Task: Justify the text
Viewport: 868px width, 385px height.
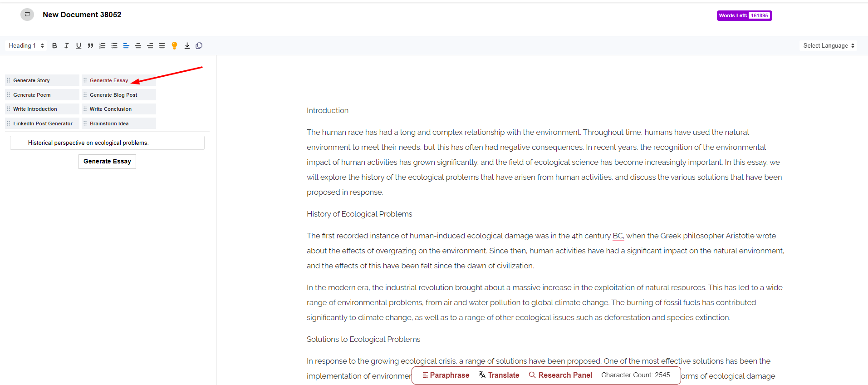Action: (162, 45)
